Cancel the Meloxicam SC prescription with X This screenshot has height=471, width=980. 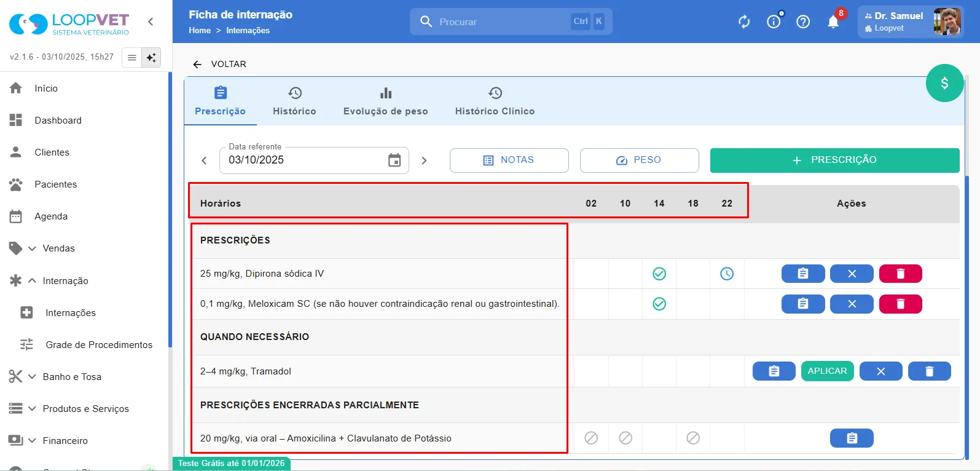pyautogui.click(x=852, y=304)
